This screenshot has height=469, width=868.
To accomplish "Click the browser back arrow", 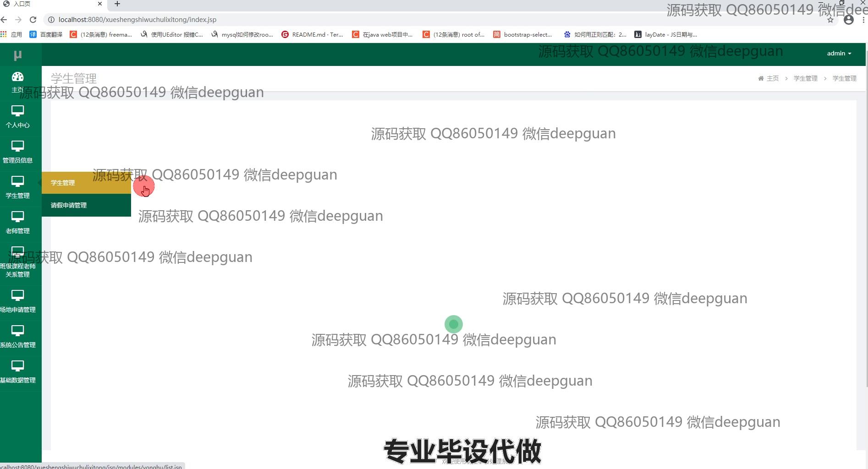I will pyautogui.click(x=5, y=20).
